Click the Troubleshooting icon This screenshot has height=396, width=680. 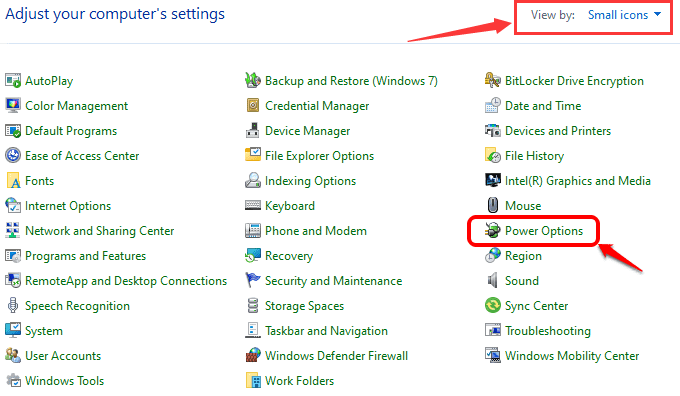(493, 331)
